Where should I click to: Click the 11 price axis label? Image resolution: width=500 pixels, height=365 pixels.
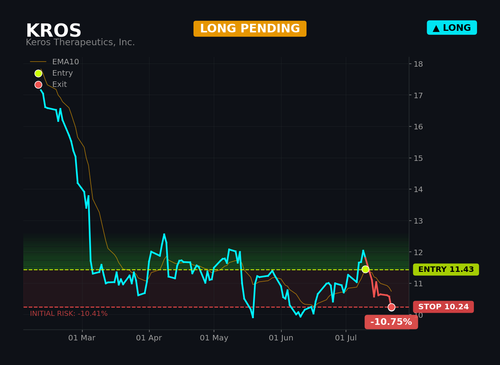[x=418, y=284]
